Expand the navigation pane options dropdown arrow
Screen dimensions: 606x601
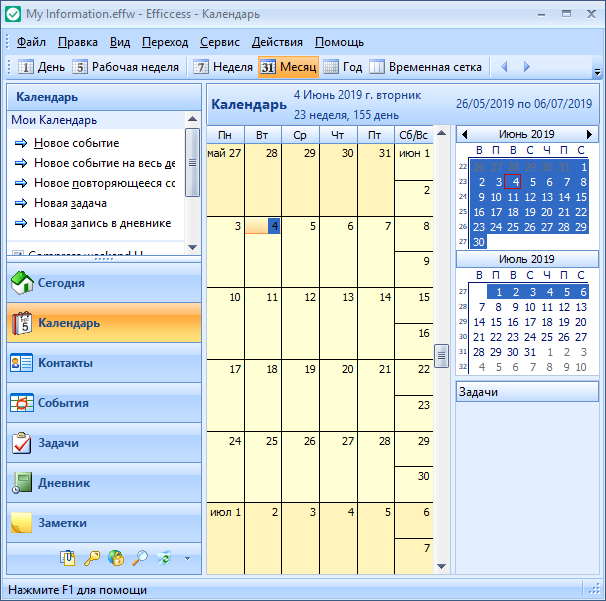point(186,559)
